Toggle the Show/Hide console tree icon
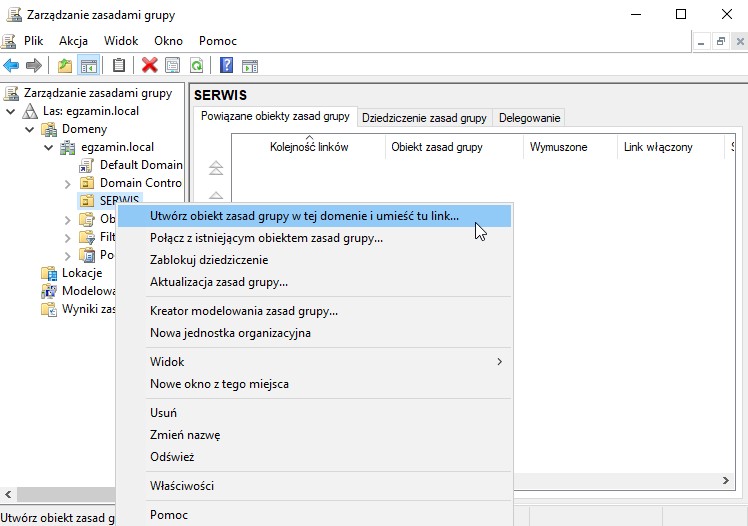The height and width of the screenshot is (526, 748). (x=89, y=66)
